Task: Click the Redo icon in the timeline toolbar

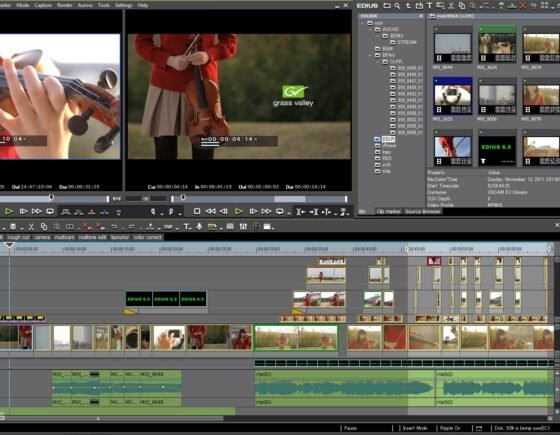Action: click(131, 226)
